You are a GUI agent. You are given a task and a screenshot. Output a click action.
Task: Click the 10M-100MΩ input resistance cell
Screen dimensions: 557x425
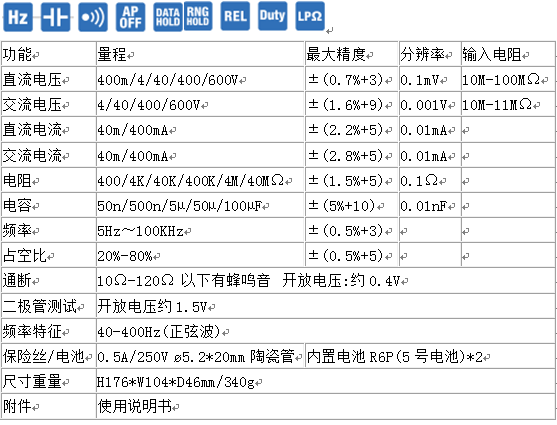click(508, 79)
